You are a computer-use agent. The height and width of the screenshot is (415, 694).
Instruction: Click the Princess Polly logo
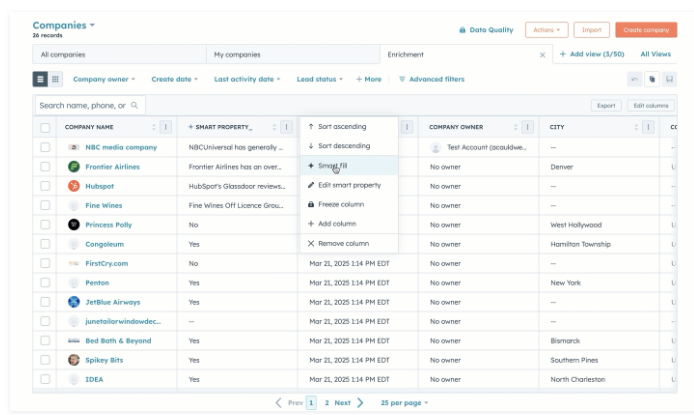pyautogui.click(x=73, y=225)
